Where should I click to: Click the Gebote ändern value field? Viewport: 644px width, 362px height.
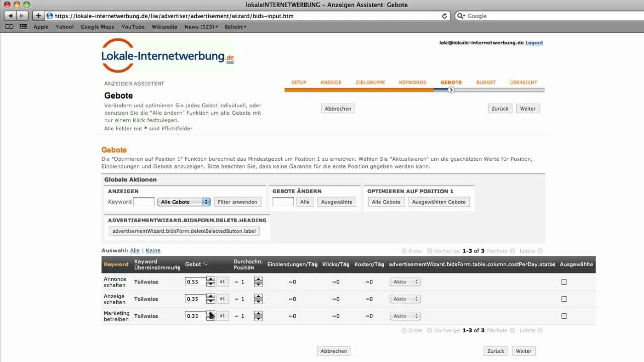283,202
